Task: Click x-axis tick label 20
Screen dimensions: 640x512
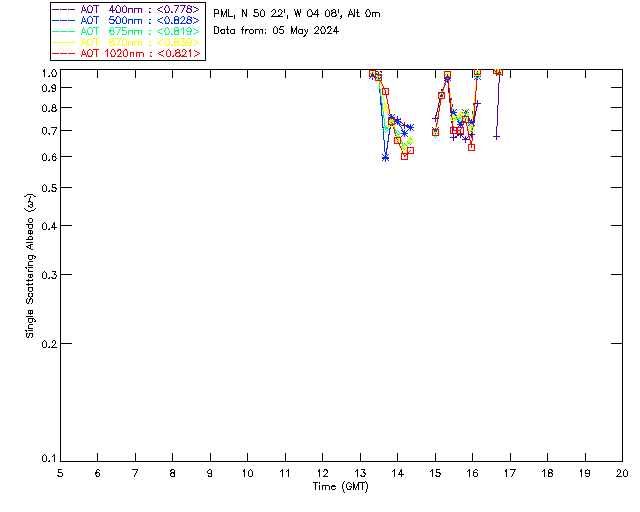Action: coord(622,472)
